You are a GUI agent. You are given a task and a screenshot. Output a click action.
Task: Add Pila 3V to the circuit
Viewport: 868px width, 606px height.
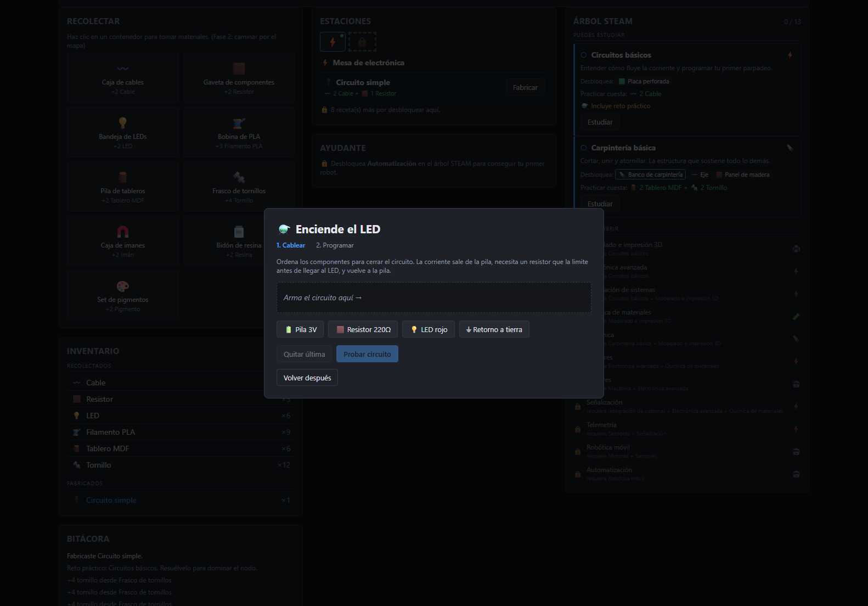coord(300,329)
